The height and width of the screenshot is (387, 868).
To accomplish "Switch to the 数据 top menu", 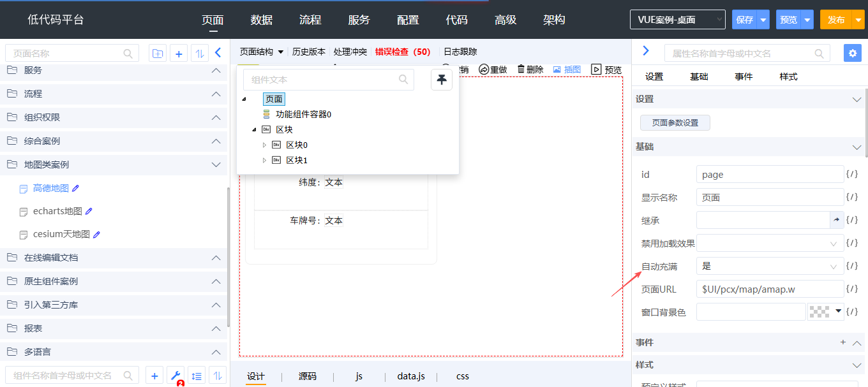I will click(x=262, y=20).
